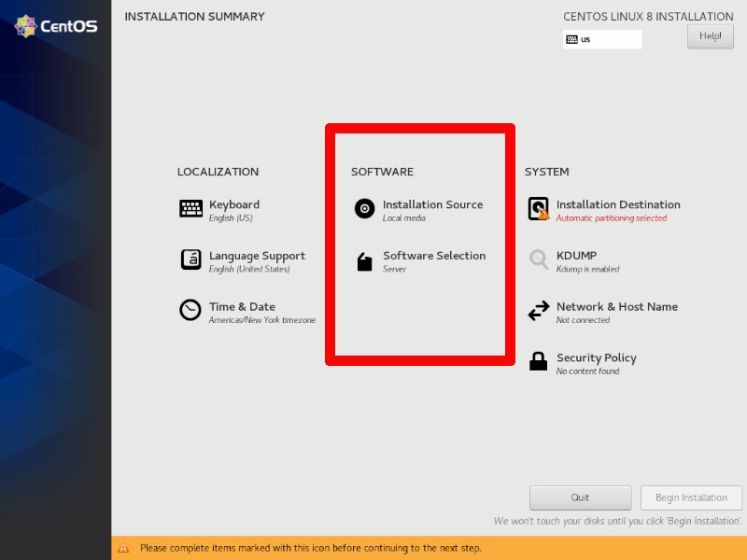Open the Keyboard configuration icon
Viewport: 747px width, 560px height.
click(190, 209)
